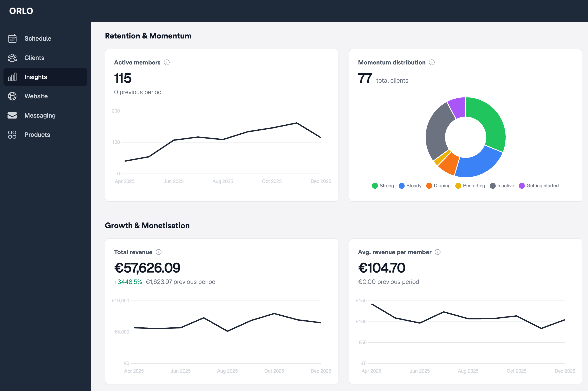This screenshot has height=391, width=588.
Task: Toggle Getting started legend entry
Action: click(x=539, y=186)
